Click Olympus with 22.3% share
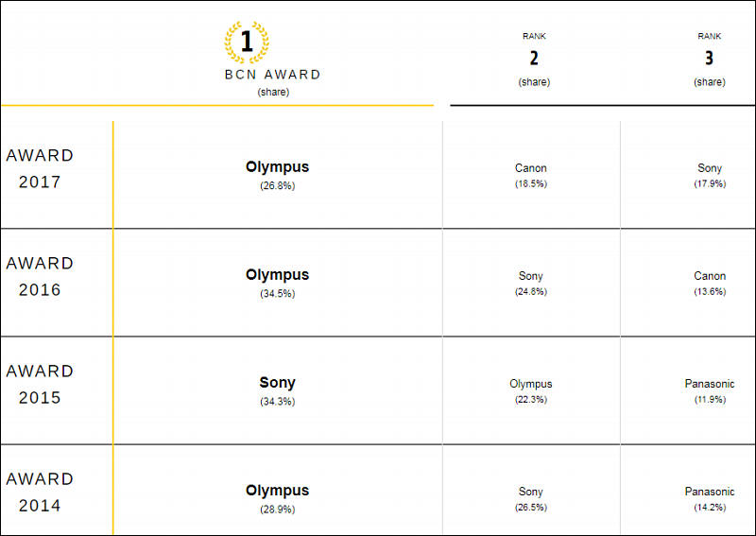 [x=531, y=390]
